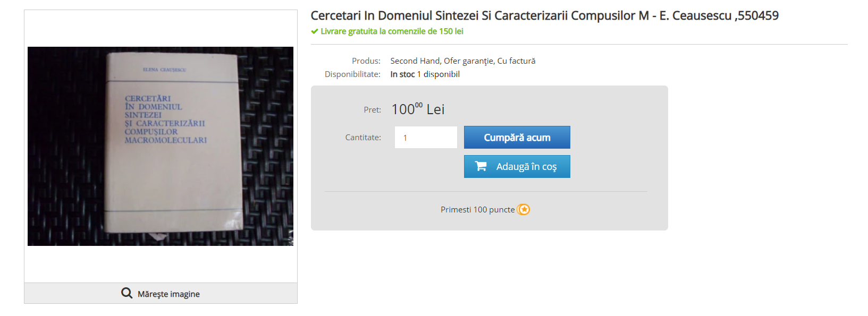This screenshot has height=316, width=868.
Task: Click "Livrare gratuita la comenzile de 150 lei"
Action: (x=392, y=31)
